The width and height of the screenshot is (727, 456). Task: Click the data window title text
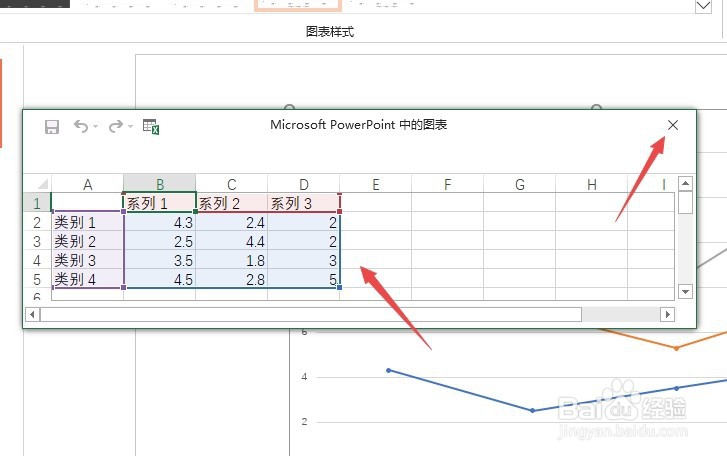[x=358, y=125]
